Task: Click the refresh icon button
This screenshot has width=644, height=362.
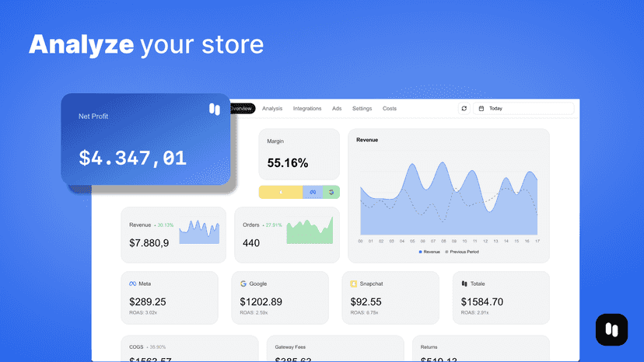Action: 464,108
